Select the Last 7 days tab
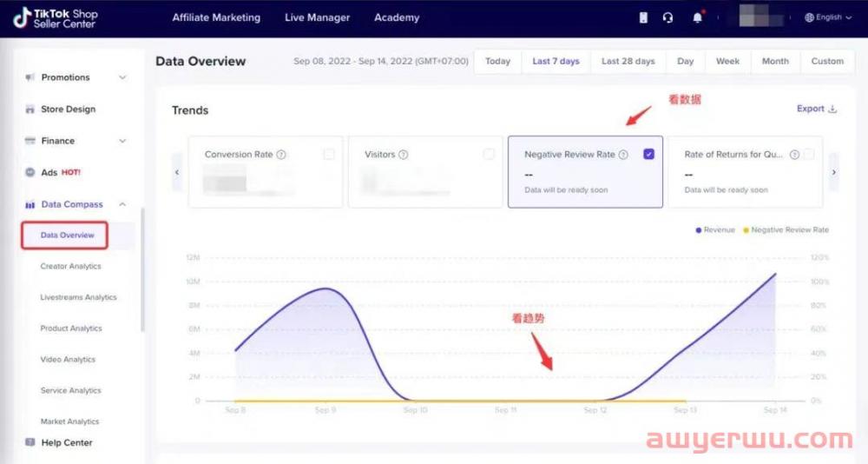Screen dimensions: 868x464 tap(556, 61)
